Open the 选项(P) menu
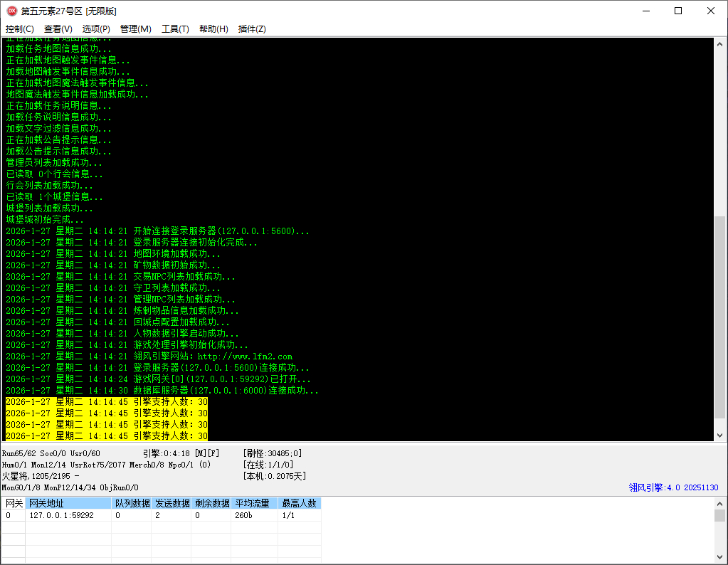This screenshot has width=728, height=565. (x=96, y=29)
